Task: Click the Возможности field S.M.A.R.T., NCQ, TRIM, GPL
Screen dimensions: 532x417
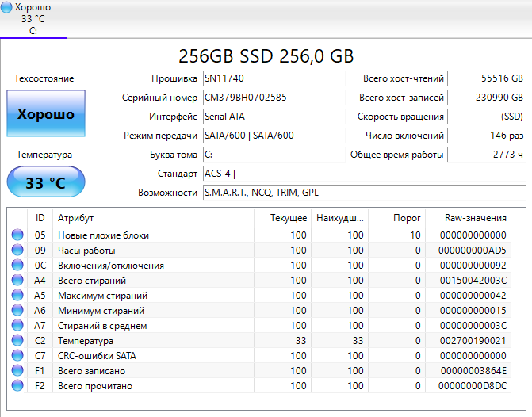Action: 365,193
